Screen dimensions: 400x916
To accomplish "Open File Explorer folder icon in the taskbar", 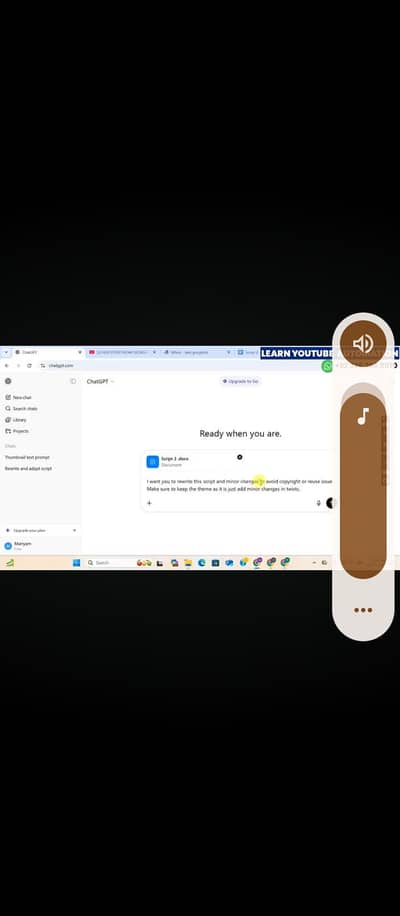I will coord(188,563).
